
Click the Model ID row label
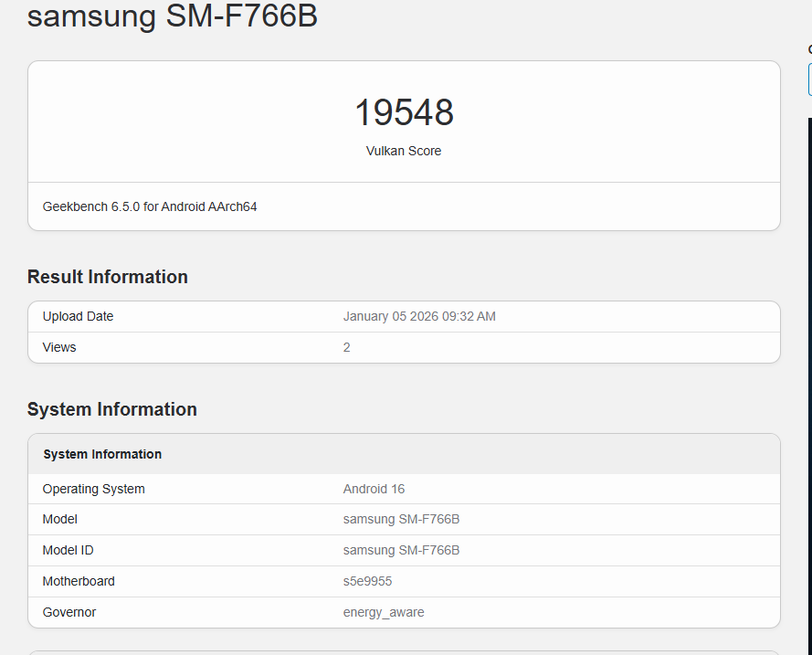point(69,550)
